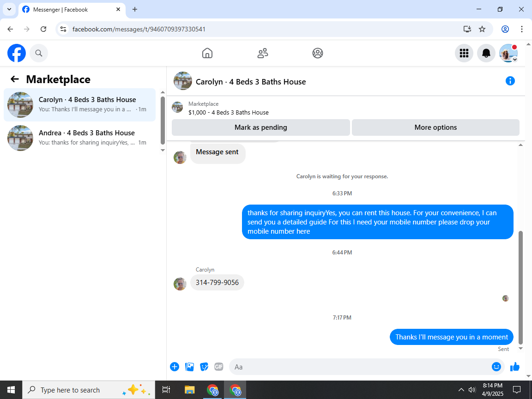Image resolution: width=532 pixels, height=399 pixels.
Task: Click 'Thanks I'll message you in a moment' bubble
Action: 452,337
